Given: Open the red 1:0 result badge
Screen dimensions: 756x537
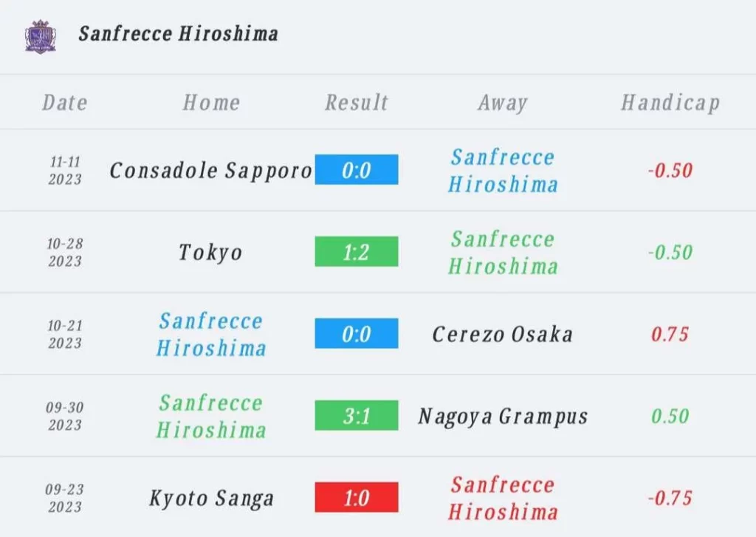Looking at the screenshot, I should pos(357,497).
